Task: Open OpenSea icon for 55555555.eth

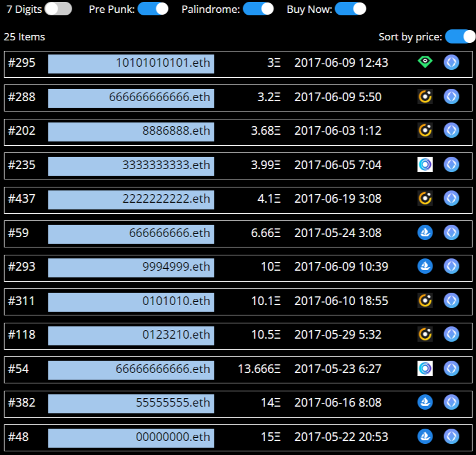Action: (425, 402)
